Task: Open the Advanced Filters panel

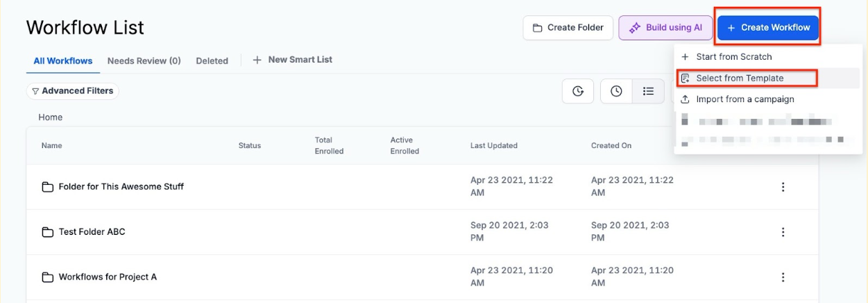Action: pos(73,91)
